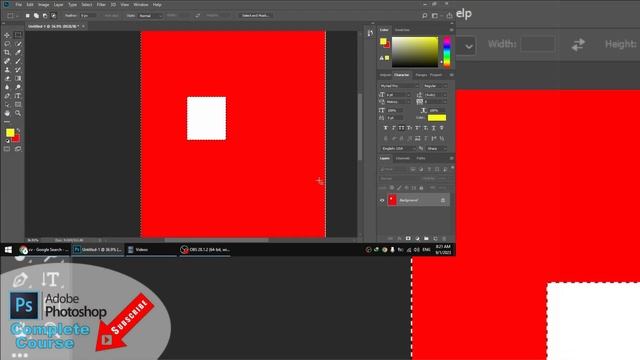
Task: Click the Select and Mask button
Action: pos(256,16)
